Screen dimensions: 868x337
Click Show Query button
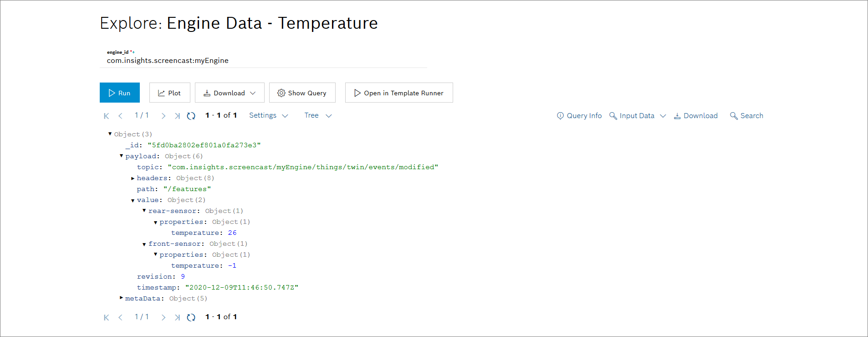point(302,93)
